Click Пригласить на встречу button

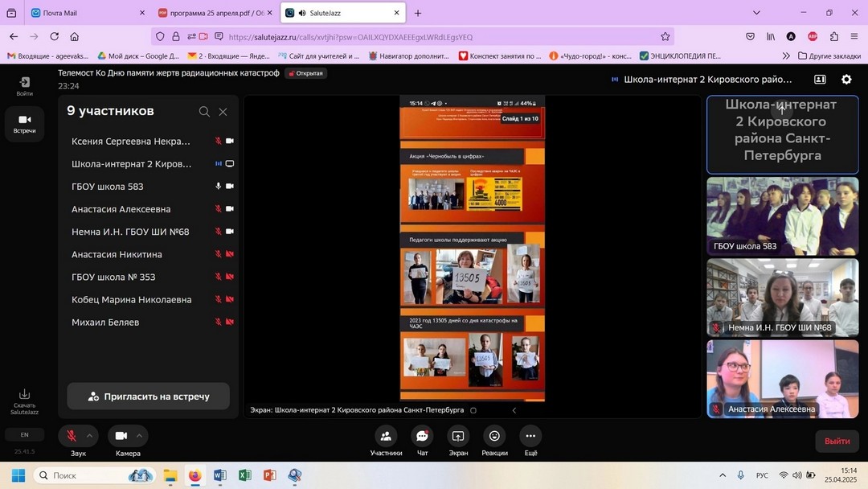click(149, 397)
